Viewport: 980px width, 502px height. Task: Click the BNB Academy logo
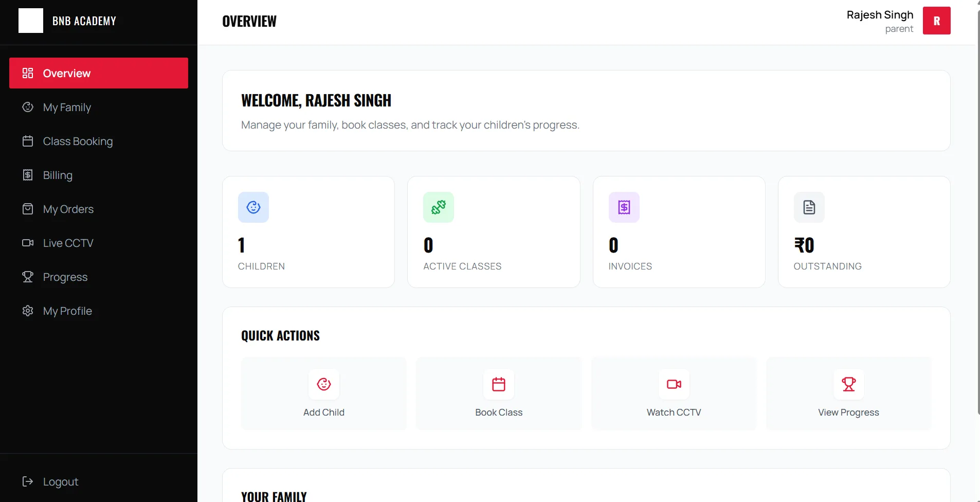pyautogui.click(x=67, y=21)
